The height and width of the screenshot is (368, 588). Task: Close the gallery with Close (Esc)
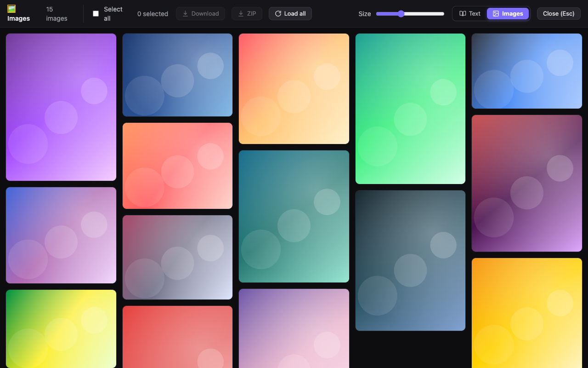559,14
